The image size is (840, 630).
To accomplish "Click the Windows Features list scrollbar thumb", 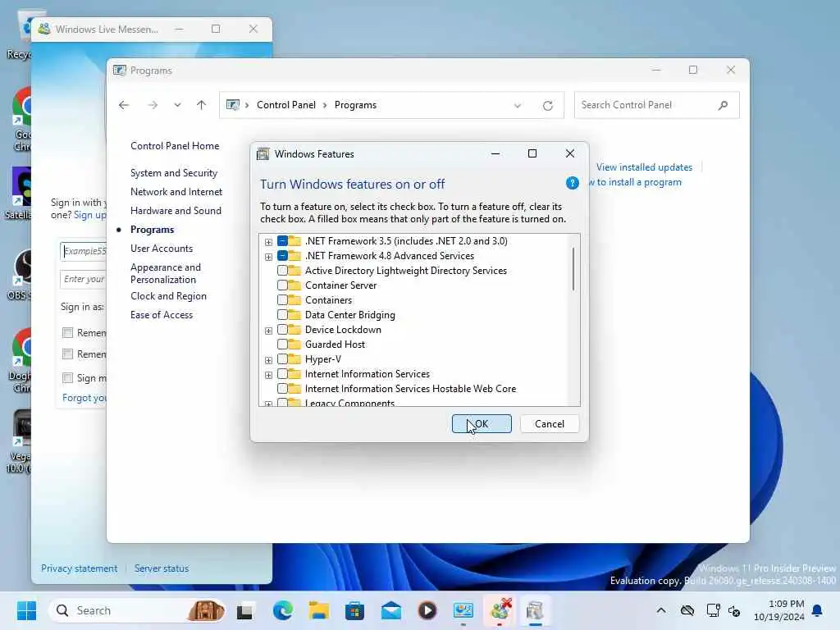I will click(573, 268).
